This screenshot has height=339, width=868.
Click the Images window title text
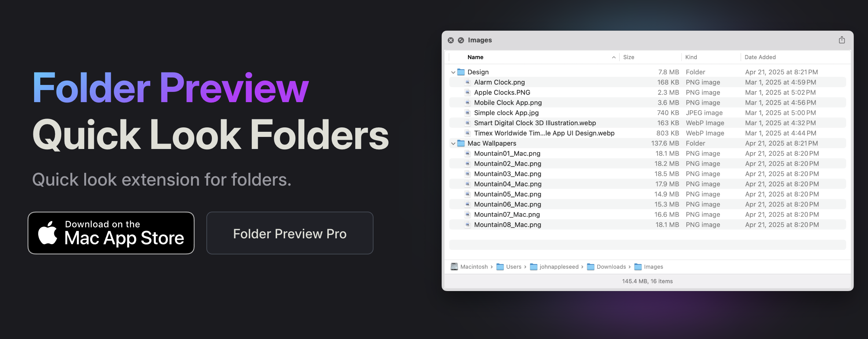pyautogui.click(x=480, y=40)
